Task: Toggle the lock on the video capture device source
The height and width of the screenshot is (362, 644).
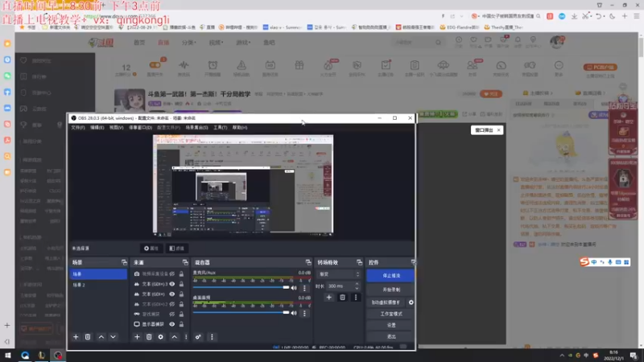Action: [181, 274]
